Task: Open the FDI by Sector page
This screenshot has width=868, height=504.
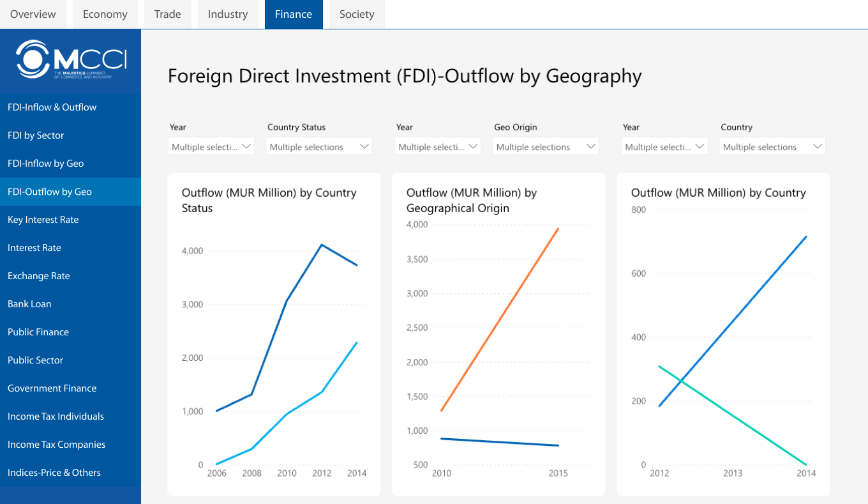Action: point(36,135)
